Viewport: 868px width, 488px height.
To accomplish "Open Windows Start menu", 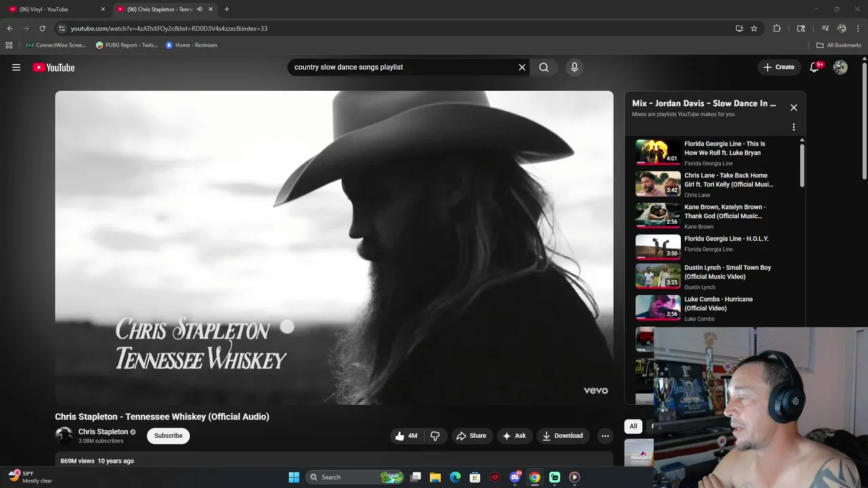I will tap(294, 477).
